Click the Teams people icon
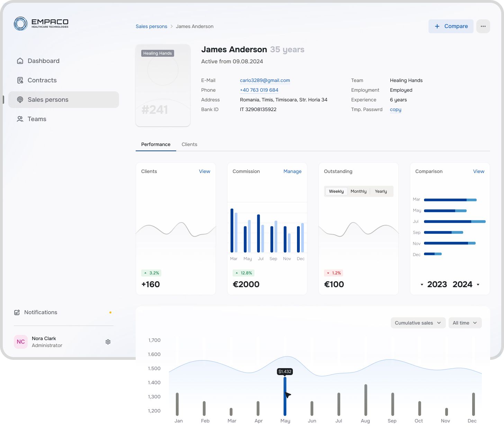The image size is (504, 437). [x=20, y=119]
